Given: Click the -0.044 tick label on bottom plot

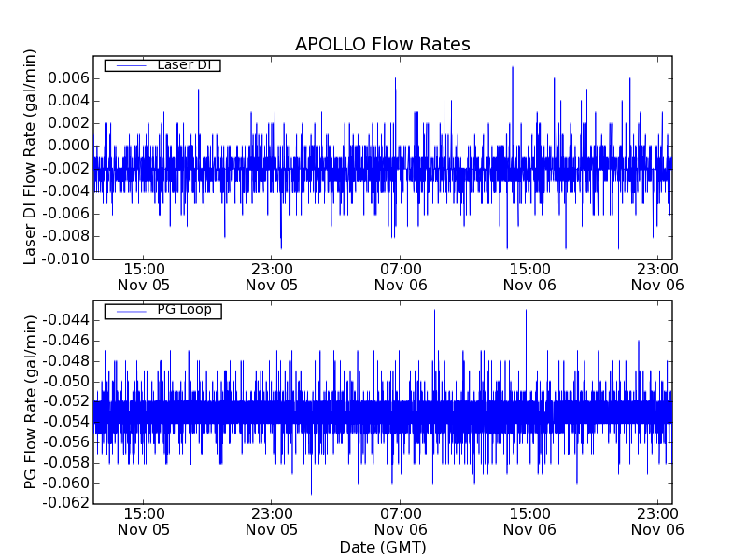Looking at the screenshot, I should (x=65, y=320).
